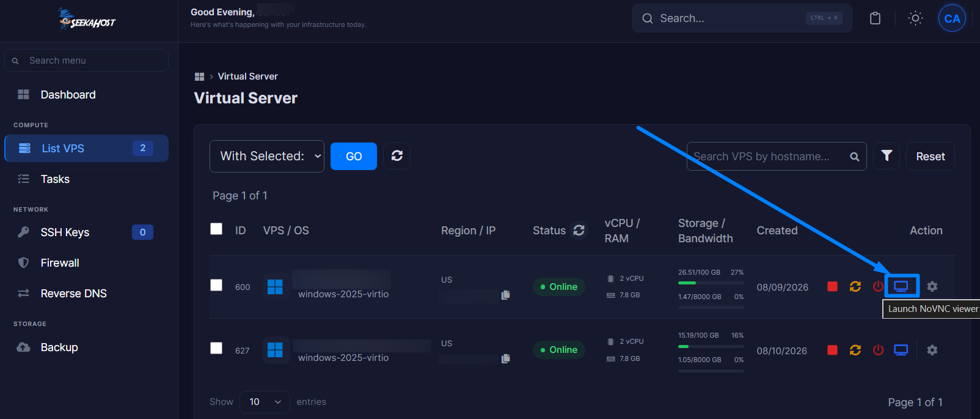Viewport: 980px width, 419px height.
Task: Click the Virtual Server breadcrumb link
Action: [x=247, y=76]
